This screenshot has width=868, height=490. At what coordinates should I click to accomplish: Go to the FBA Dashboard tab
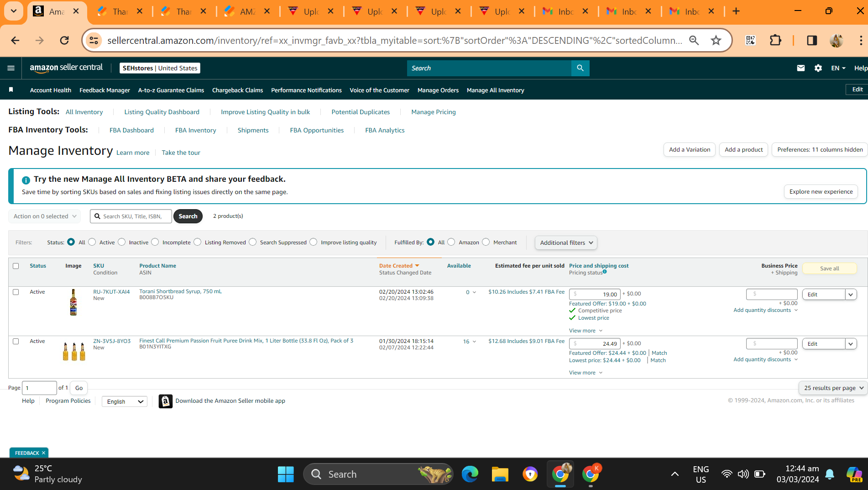coord(131,130)
